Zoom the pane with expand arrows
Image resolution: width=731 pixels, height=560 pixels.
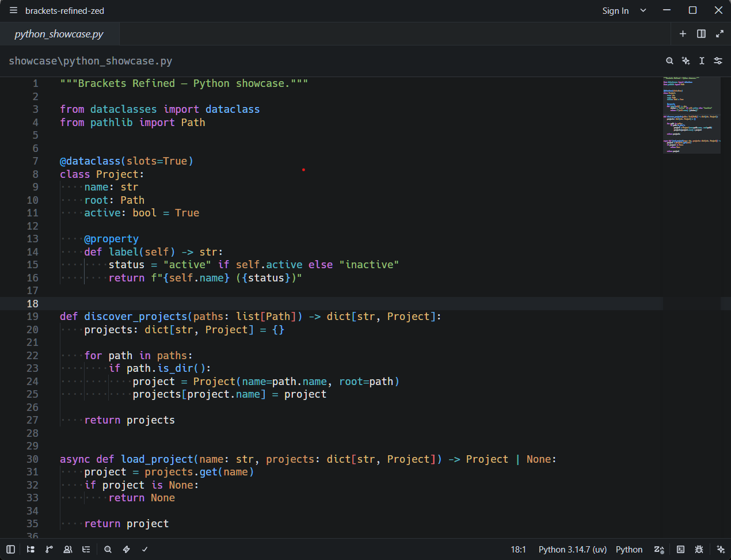(x=719, y=34)
